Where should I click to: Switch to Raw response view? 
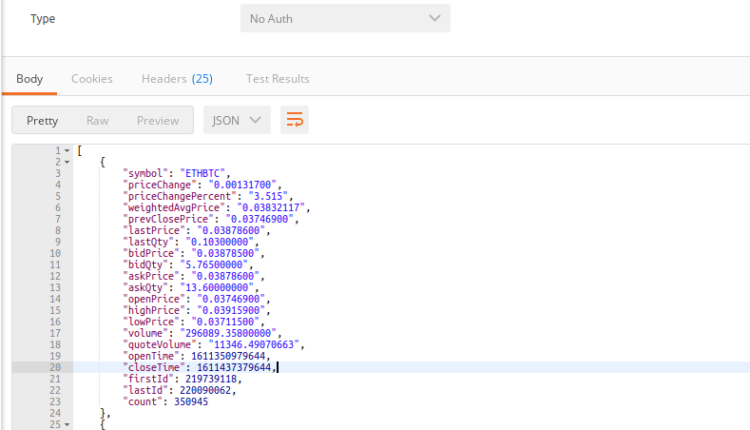(97, 120)
